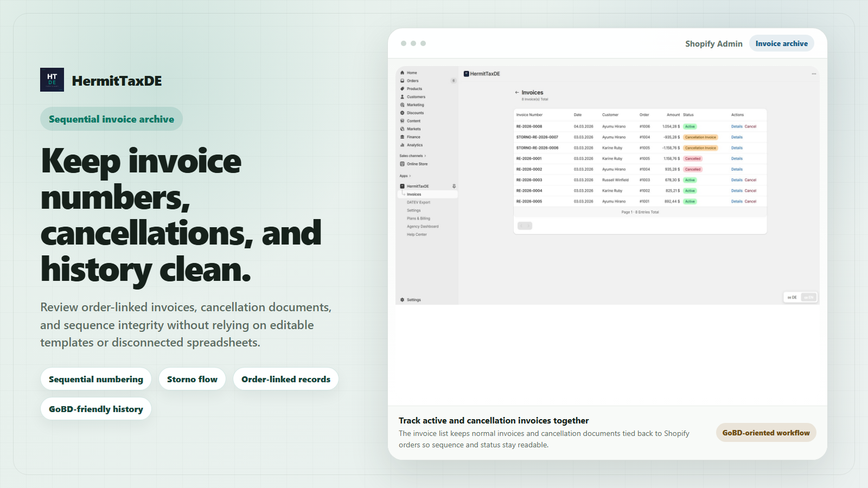Click Details for STORNO-RE-2026-0007
Image resolution: width=868 pixels, height=488 pixels.
coord(737,137)
